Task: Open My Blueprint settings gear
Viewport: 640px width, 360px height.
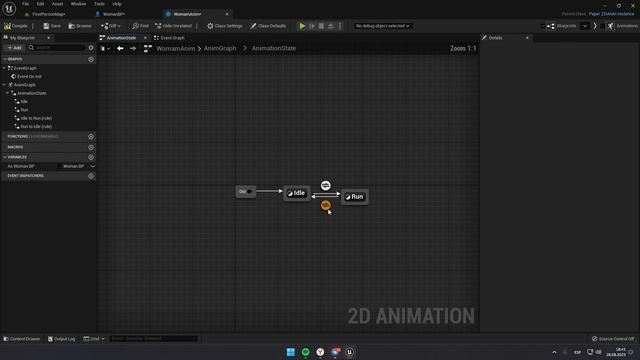Action: point(91,48)
